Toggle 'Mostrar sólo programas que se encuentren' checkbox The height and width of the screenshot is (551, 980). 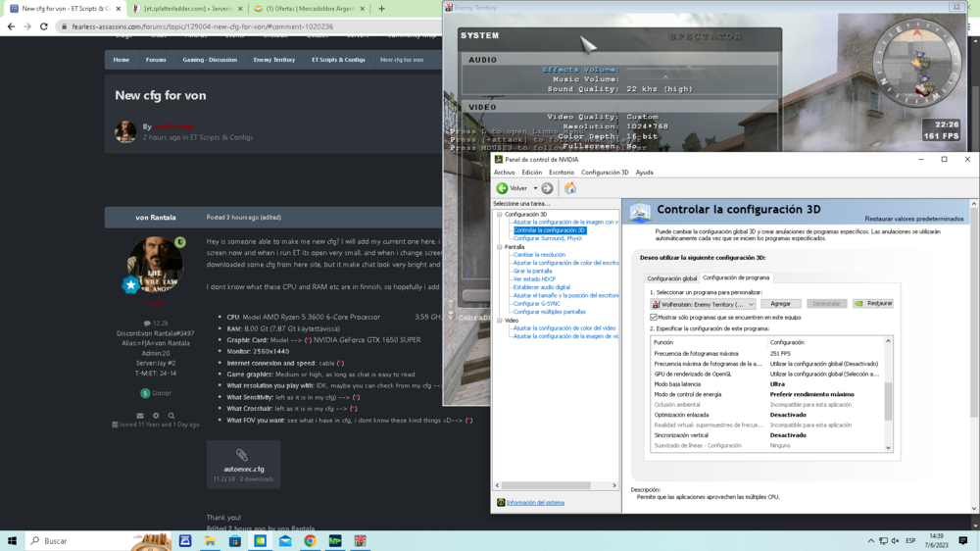click(x=654, y=318)
